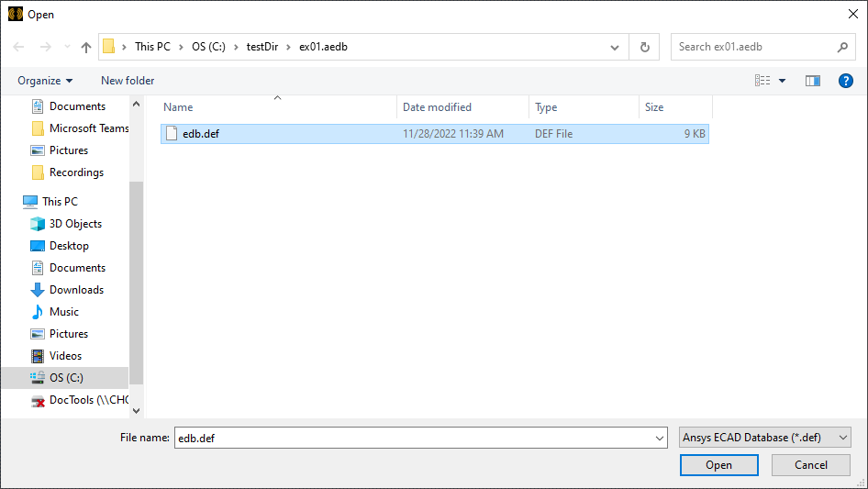Show the preview pane
The height and width of the screenshot is (489, 868).
[813, 81]
